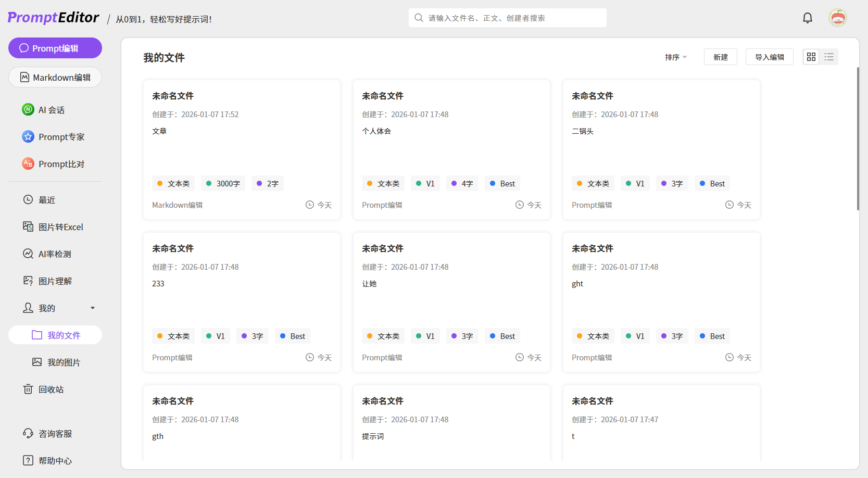Open the 排序 sort dropdown
Image resolution: width=868 pixels, height=478 pixels.
click(x=676, y=57)
